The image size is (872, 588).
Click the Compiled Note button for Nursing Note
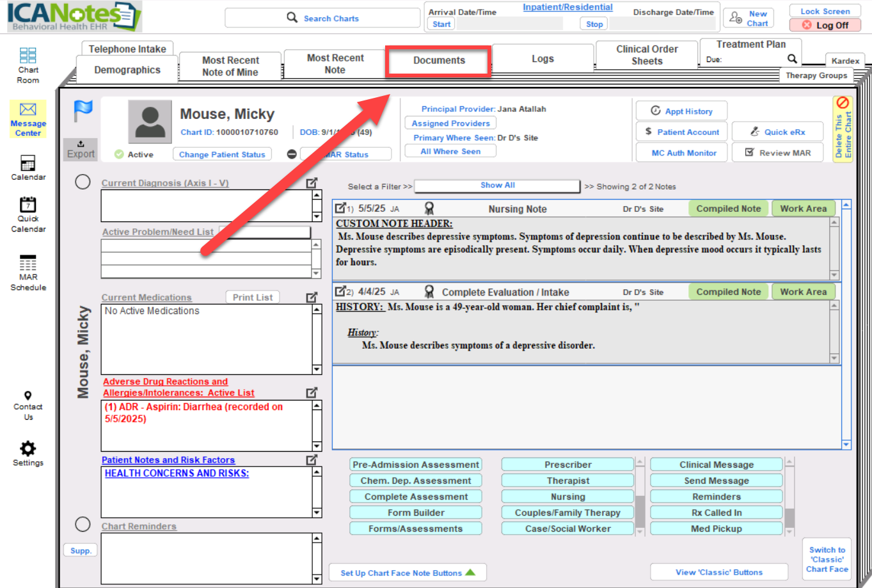click(x=728, y=209)
